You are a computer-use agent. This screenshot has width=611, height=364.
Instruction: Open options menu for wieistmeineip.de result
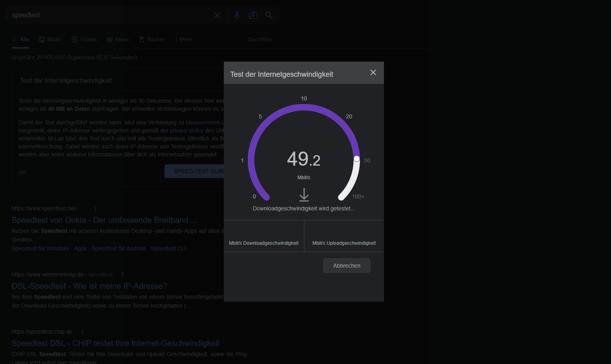pyautogui.click(x=123, y=274)
